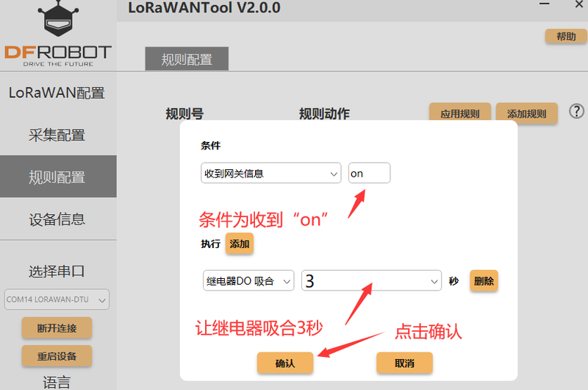The height and width of the screenshot is (390, 588).
Task: Open 设备信息 sidebar page
Action: point(57,219)
